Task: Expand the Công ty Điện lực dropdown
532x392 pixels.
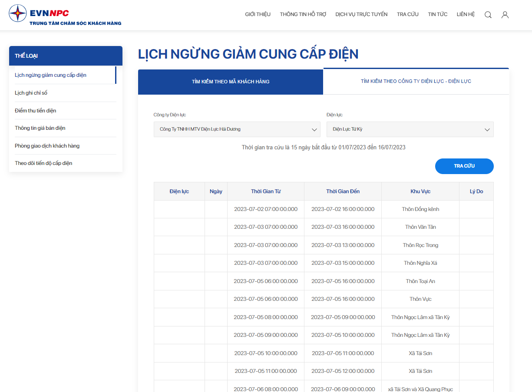Action: [237, 129]
